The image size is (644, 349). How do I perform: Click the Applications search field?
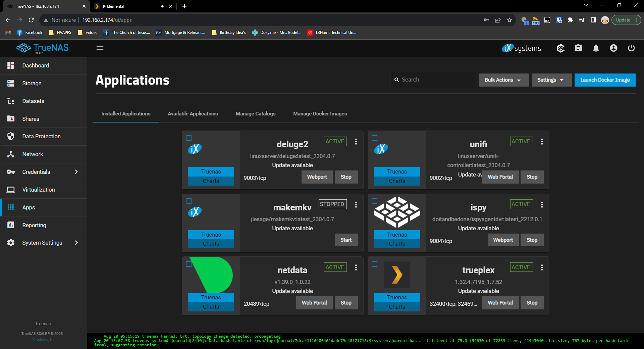point(433,80)
